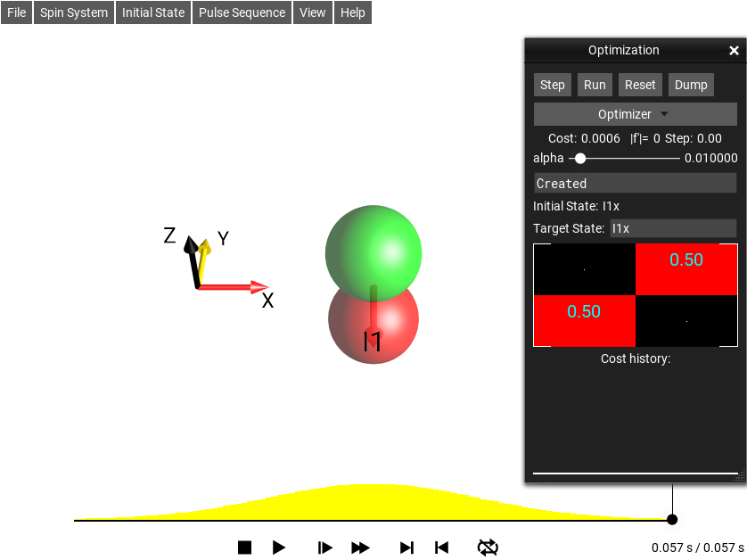Open the View menu
The image size is (747, 560).
pyautogui.click(x=313, y=12)
